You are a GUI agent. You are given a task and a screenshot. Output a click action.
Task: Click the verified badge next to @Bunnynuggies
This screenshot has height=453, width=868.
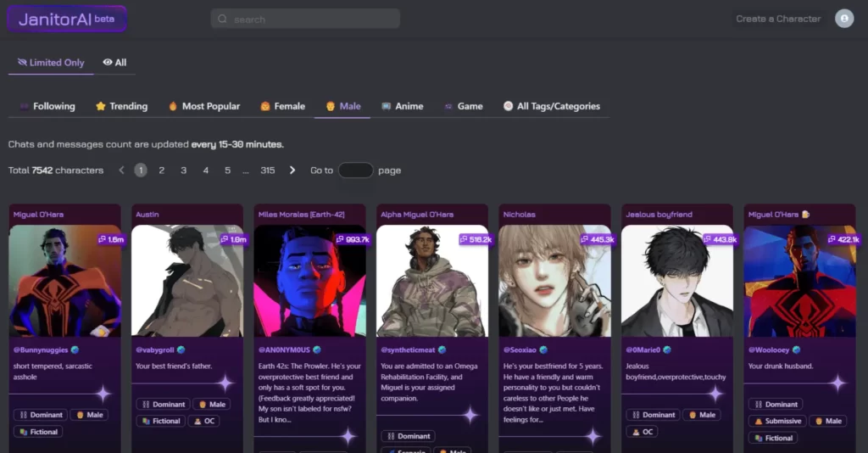(x=75, y=350)
